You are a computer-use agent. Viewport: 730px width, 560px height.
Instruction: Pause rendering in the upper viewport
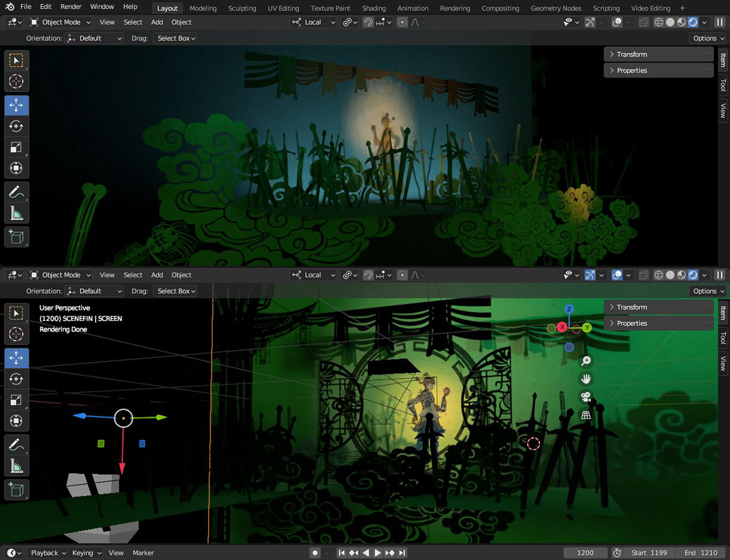[x=720, y=22]
